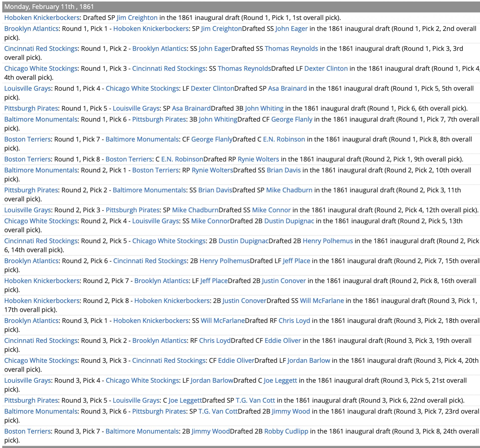This screenshot has height=448, width=480.
Task: Open John Whiting drafted 3B link
Action: pos(264,108)
